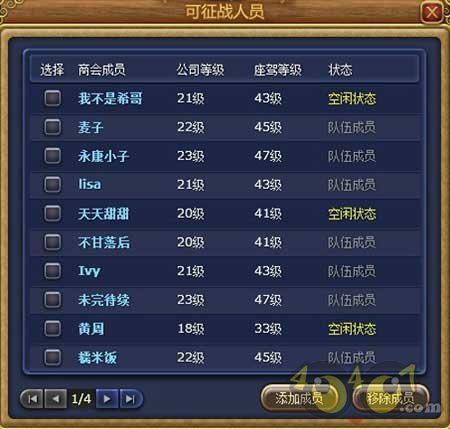Viewport: 450px width, 429px height.
Task: Go to the previous page arrow
Action: [56, 399]
